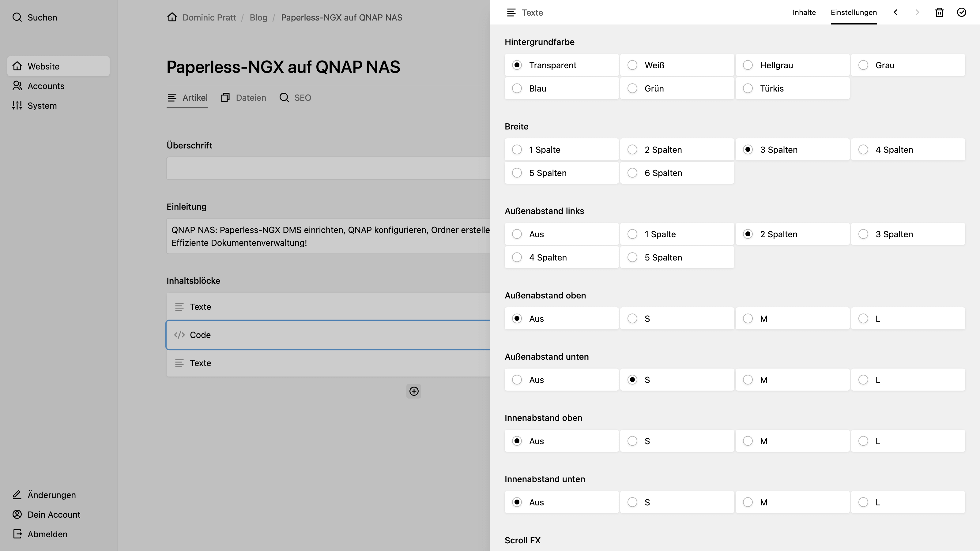The height and width of the screenshot is (551, 980).
Task: Click the Blog breadcrumb link
Action: (x=258, y=17)
